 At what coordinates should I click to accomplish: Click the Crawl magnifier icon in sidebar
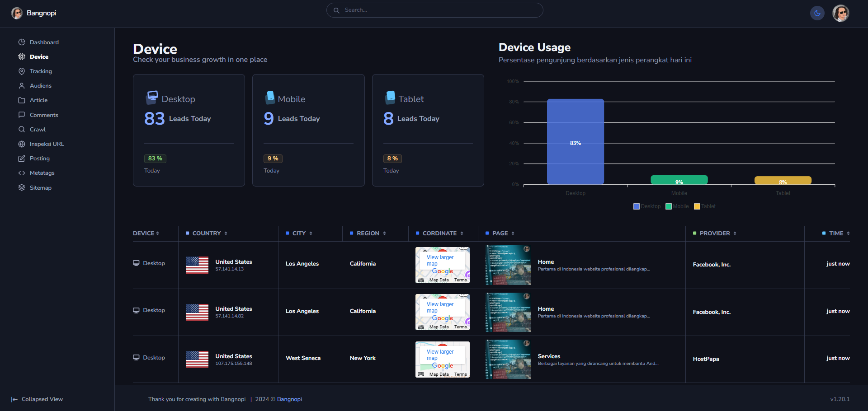pyautogui.click(x=22, y=130)
